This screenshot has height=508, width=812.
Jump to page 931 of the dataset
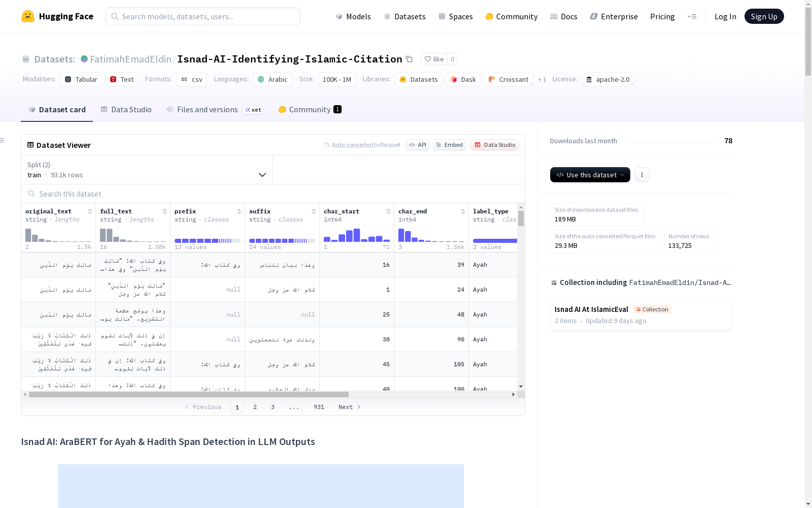click(319, 407)
